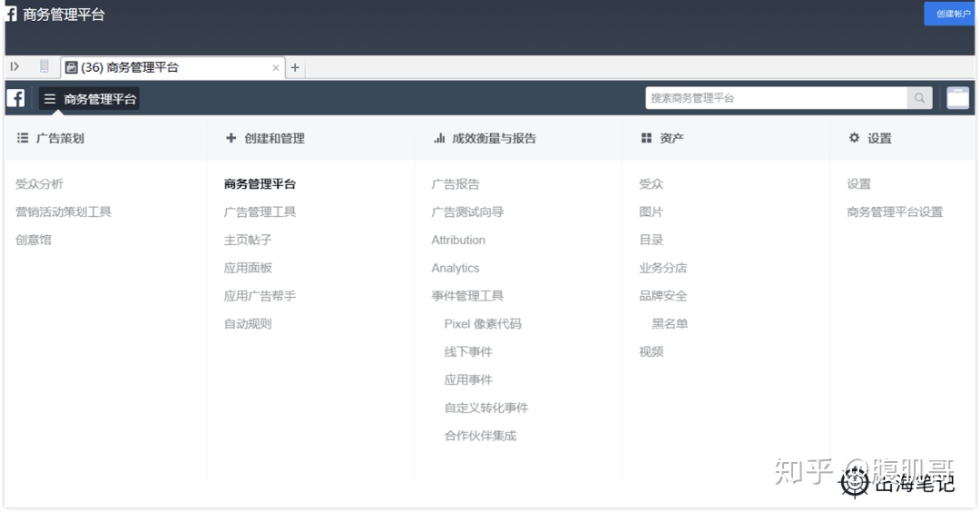This screenshot has width=980, height=512.
Task: Open 受众 under 资产
Action: tap(652, 183)
